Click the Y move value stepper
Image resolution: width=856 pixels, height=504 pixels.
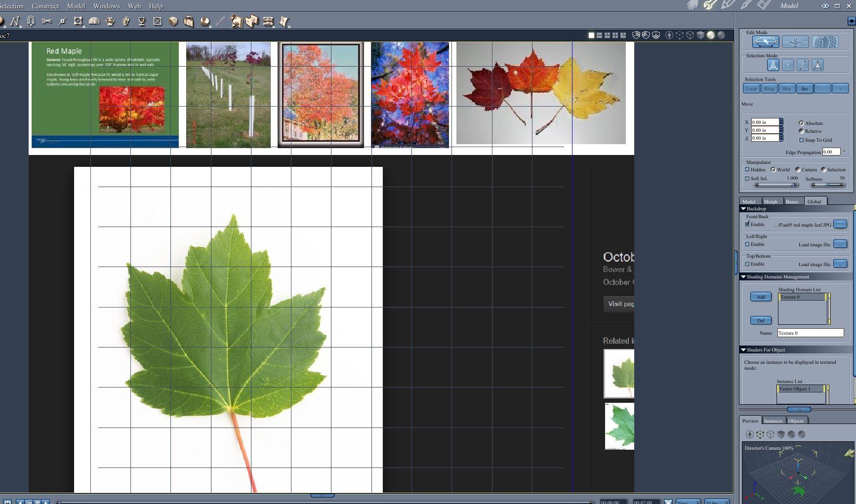[781, 130]
